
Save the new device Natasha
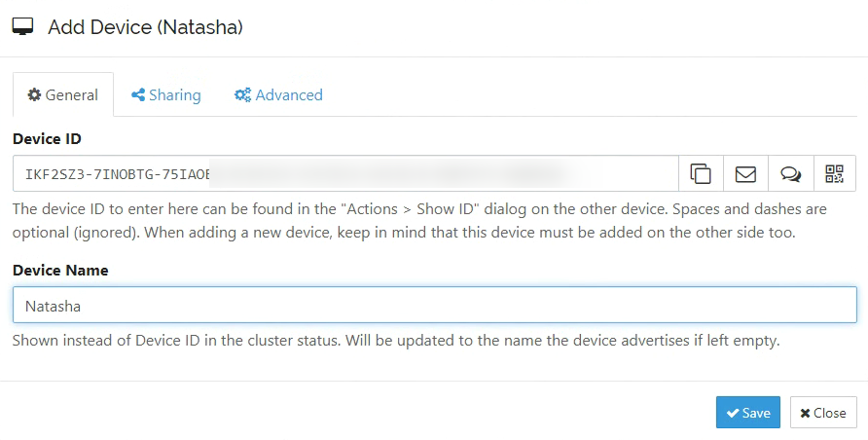tap(748, 413)
